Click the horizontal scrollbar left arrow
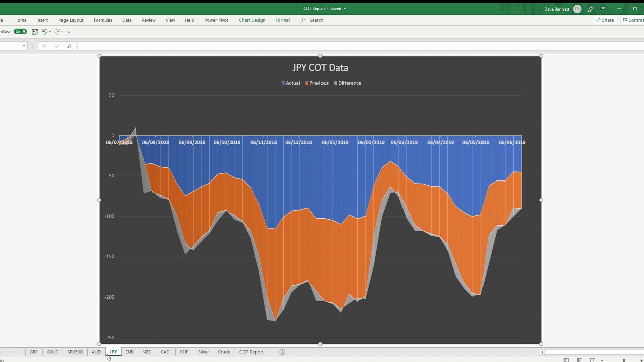This screenshot has width=644, height=362. pyautogui.click(x=542, y=352)
